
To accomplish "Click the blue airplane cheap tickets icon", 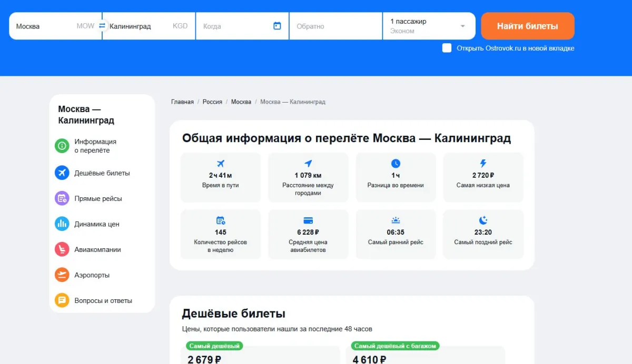I will point(62,173).
